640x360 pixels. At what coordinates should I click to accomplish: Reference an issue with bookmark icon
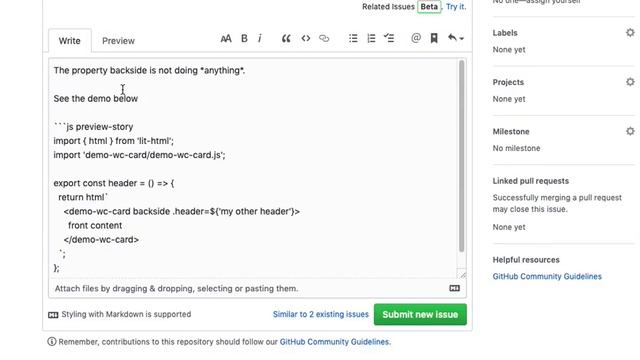coord(434,38)
